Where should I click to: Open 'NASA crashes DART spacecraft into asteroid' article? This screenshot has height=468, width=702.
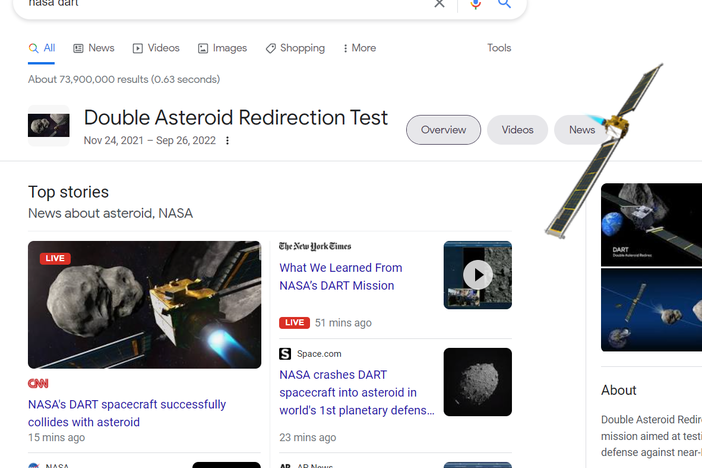click(x=357, y=392)
